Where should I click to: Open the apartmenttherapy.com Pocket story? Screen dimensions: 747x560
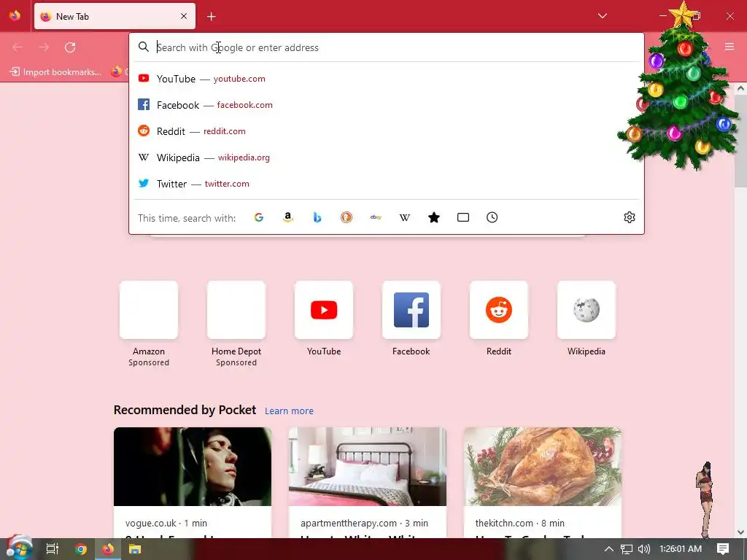click(x=368, y=483)
